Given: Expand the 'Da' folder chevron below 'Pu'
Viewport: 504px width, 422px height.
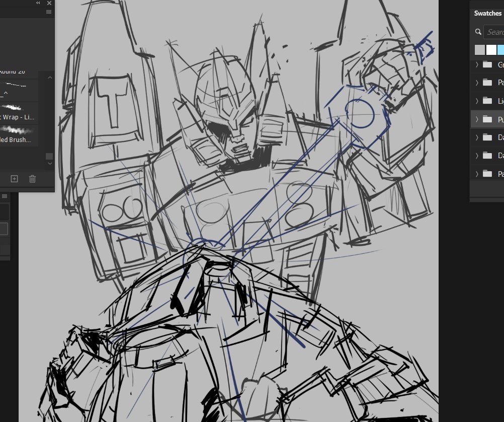Looking at the screenshot, I should [477, 137].
